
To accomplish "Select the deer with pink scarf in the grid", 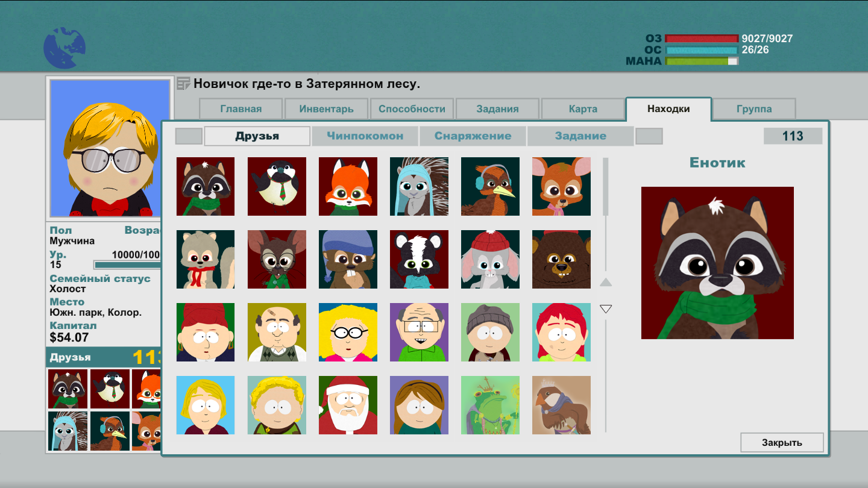I will pos(561,187).
